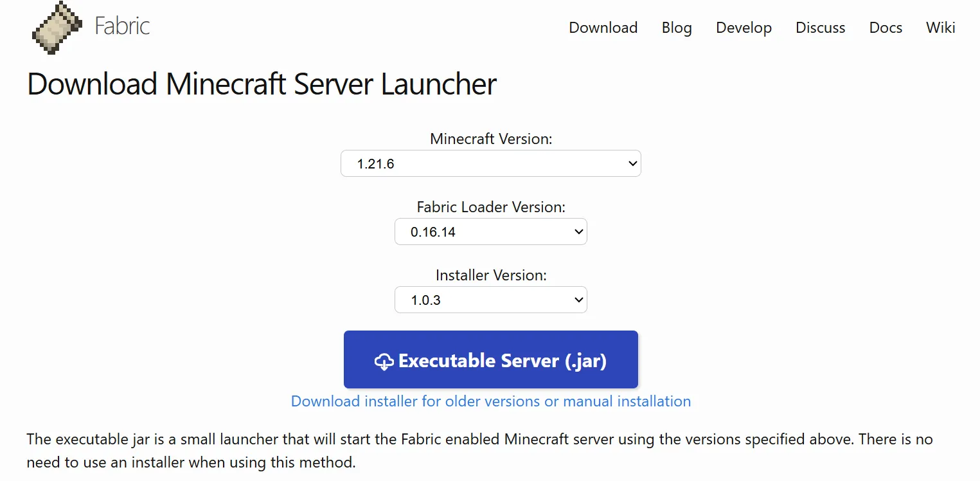The height and width of the screenshot is (481, 980).
Task: Click the chevron arrow on the Fabric Loader selector
Action: pos(577,231)
